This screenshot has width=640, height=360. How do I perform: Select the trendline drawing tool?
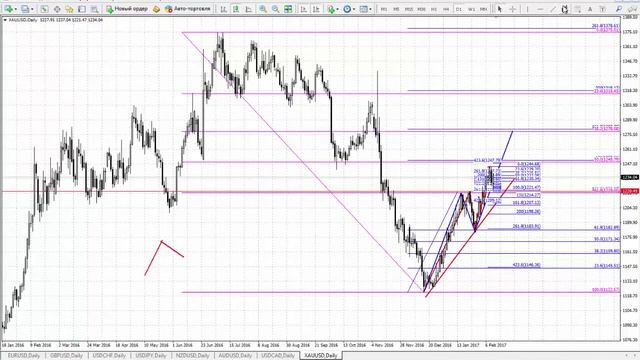tap(553, 9)
